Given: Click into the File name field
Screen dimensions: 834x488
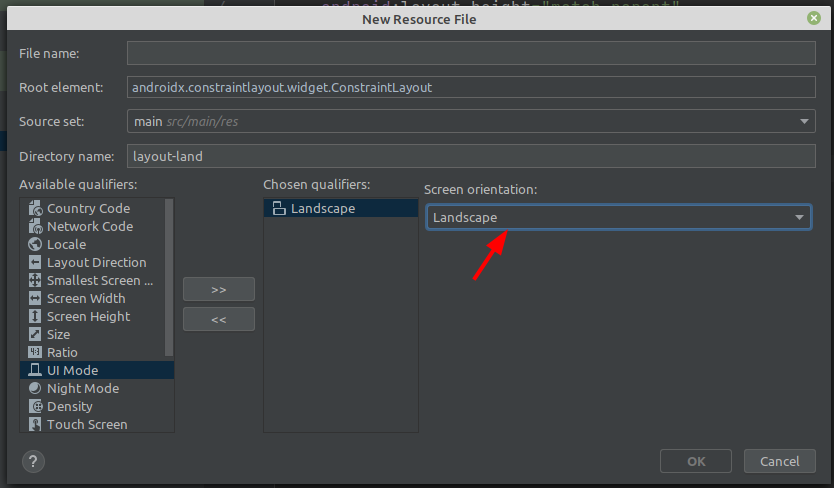Looking at the screenshot, I should pyautogui.click(x=470, y=53).
